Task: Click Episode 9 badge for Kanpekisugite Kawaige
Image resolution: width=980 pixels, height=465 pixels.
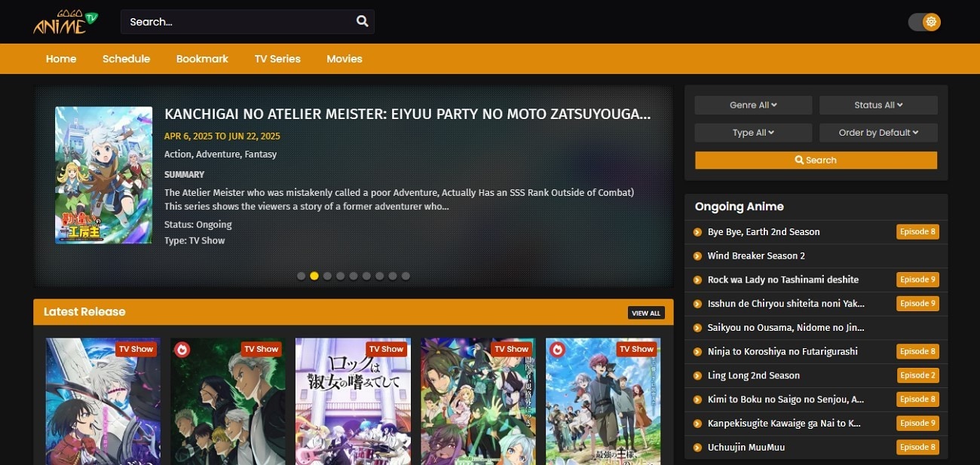Action: click(917, 424)
